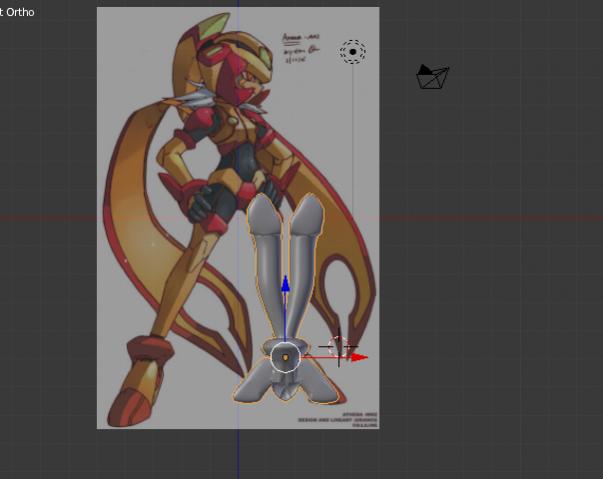The width and height of the screenshot is (603, 479).
Task: Select the lamp object with dashed circles
Action: tap(352, 52)
